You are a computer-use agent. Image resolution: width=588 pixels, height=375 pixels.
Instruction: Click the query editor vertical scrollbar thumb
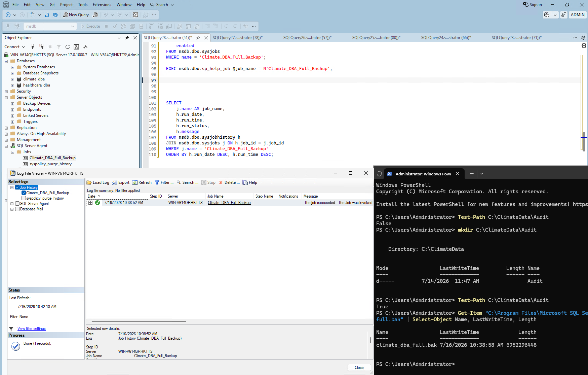click(584, 141)
